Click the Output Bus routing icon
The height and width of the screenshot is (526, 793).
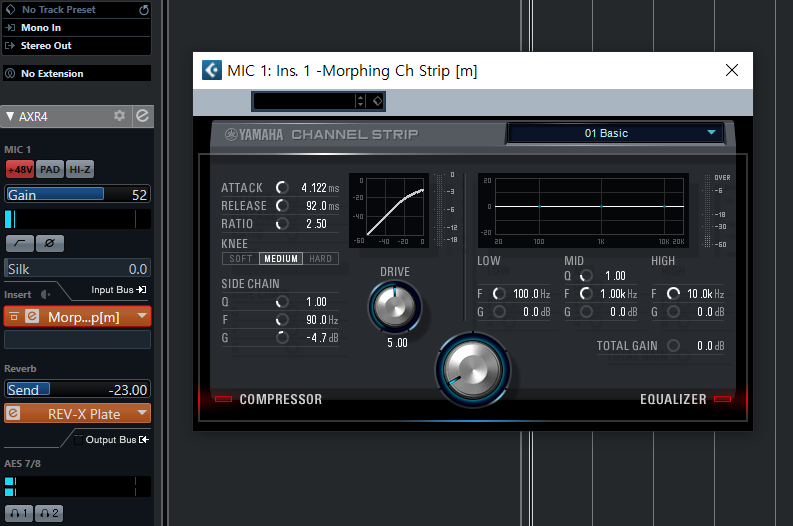[144, 440]
